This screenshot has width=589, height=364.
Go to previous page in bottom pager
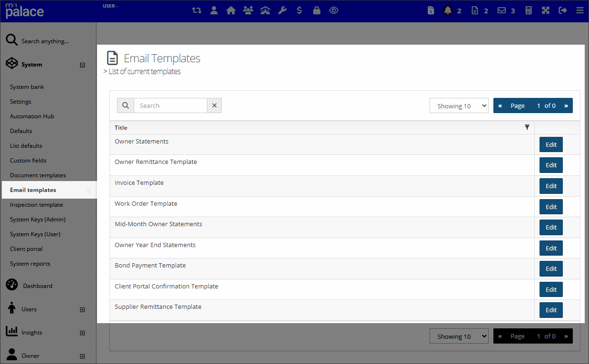click(x=500, y=336)
